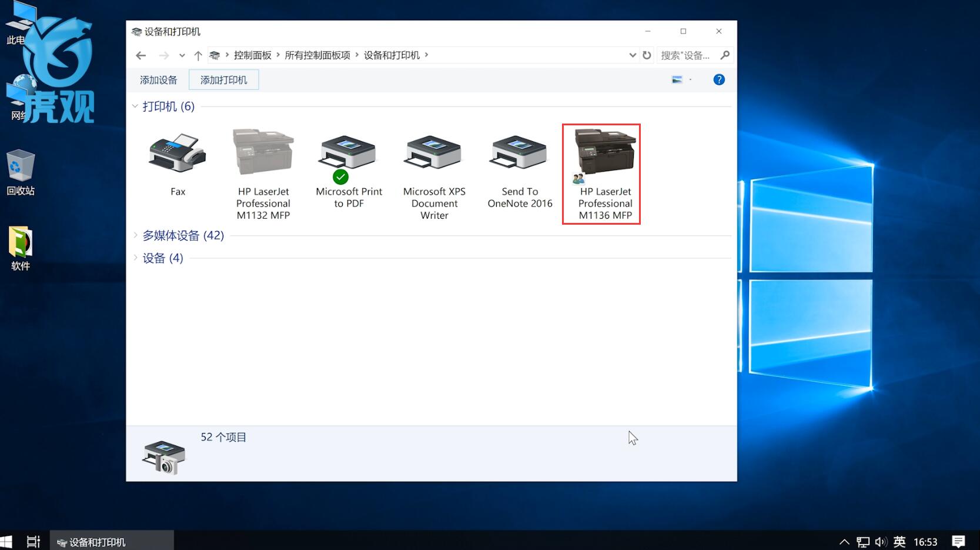
Task: Open Task View on the taskbar
Action: point(34,541)
